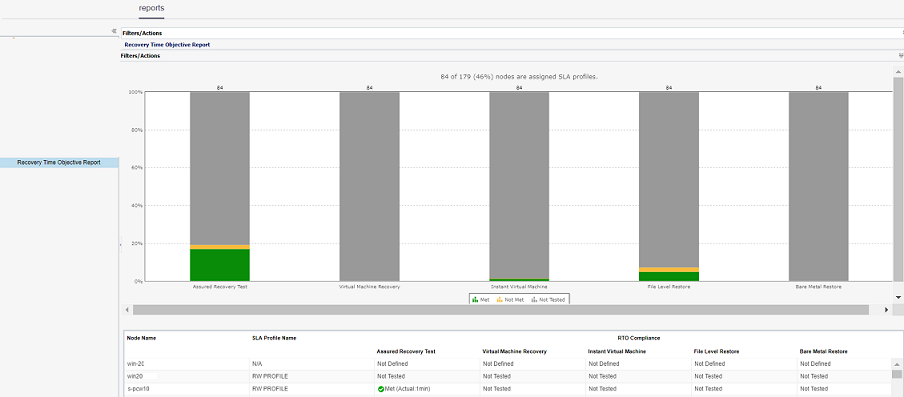The width and height of the screenshot is (904, 397).
Task: Click Not Defined under Assured Recovery Test
Action: pyautogui.click(x=393, y=364)
